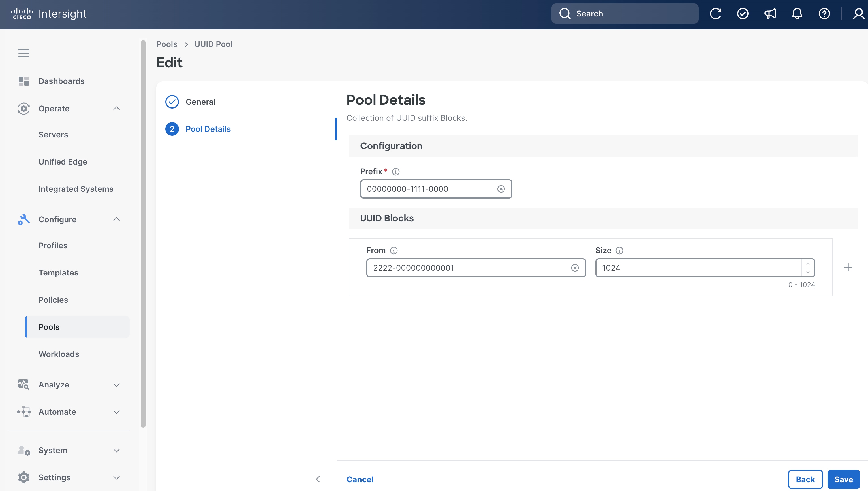Open the notifications bell
868x491 pixels.
797,14
